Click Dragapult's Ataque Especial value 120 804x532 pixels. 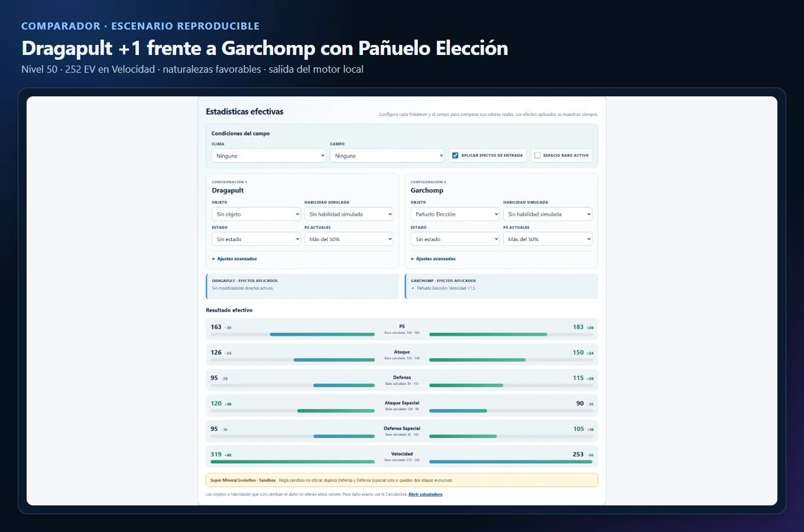[x=216, y=404]
